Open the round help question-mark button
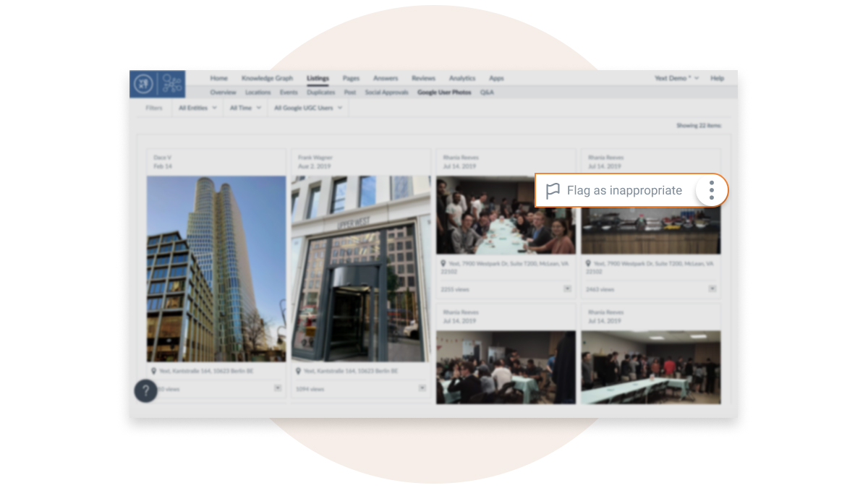868x488 pixels. pos(145,391)
